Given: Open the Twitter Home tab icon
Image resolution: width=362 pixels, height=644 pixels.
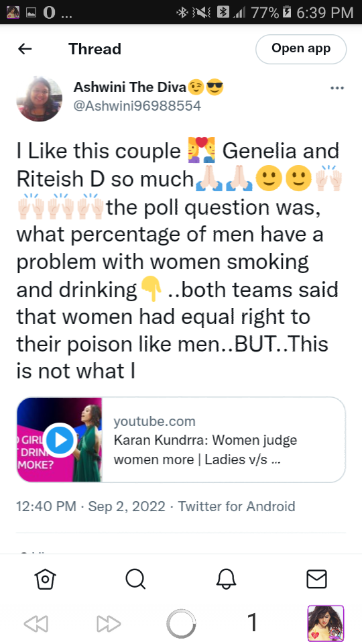Looking at the screenshot, I should pos(45,579).
